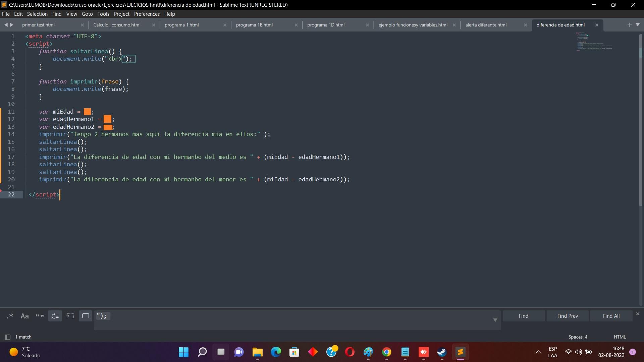This screenshot has width=644, height=362.
Task: Open the File menu
Action: click(6, 14)
